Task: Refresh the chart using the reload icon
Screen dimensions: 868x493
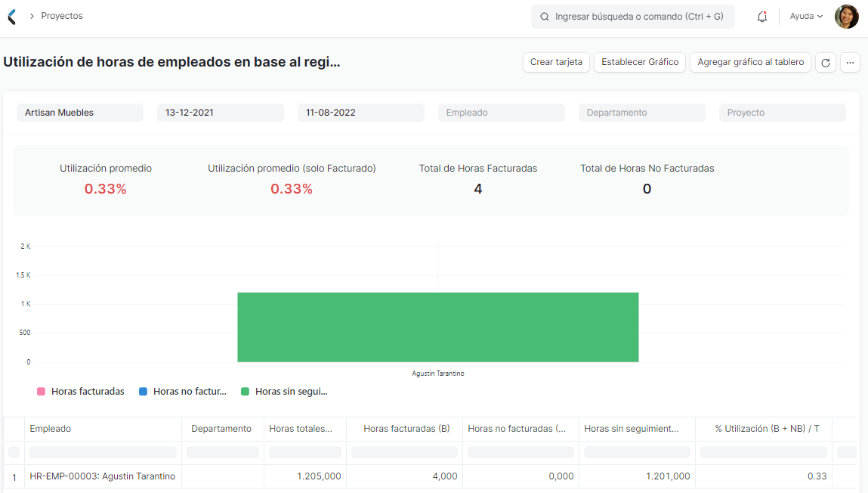Action: tap(825, 62)
